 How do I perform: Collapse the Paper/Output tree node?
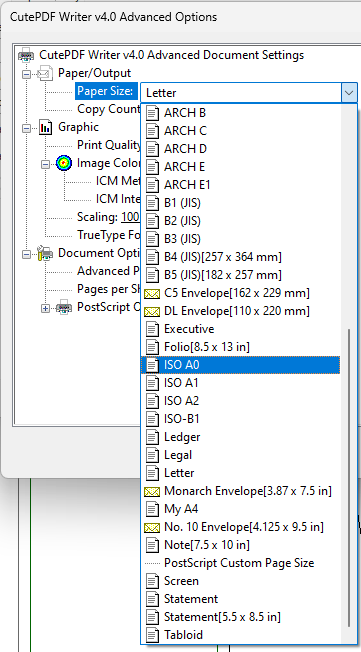[x=27, y=74]
